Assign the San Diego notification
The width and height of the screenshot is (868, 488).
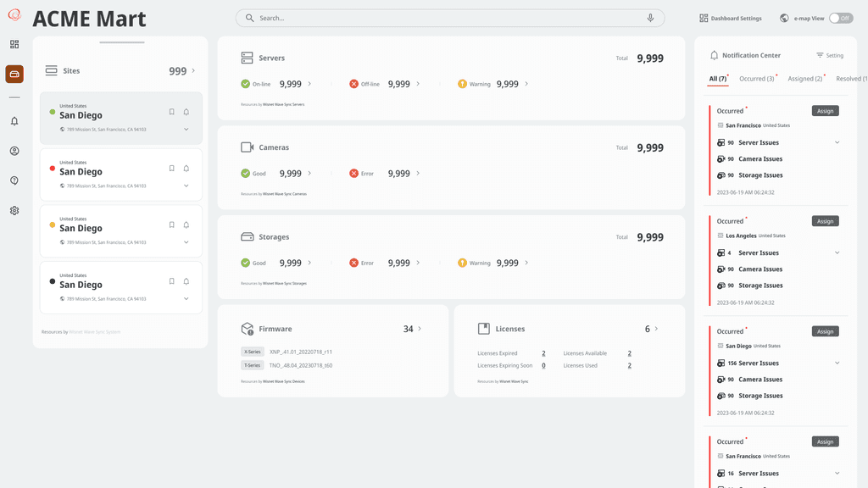coord(826,331)
